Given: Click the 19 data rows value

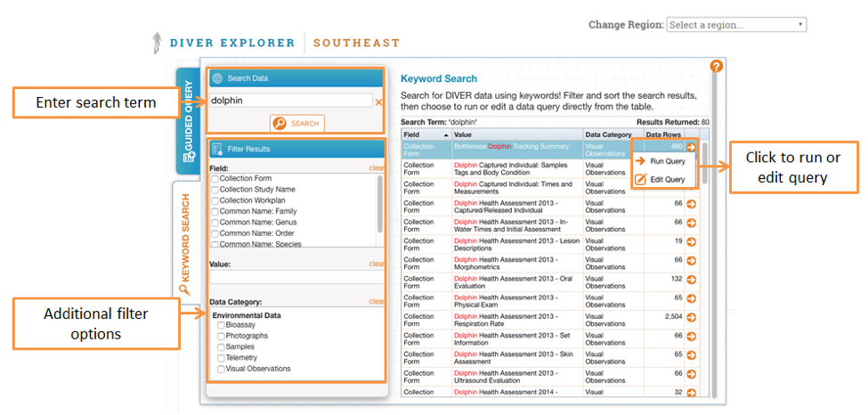Looking at the screenshot, I should coord(678,240).
